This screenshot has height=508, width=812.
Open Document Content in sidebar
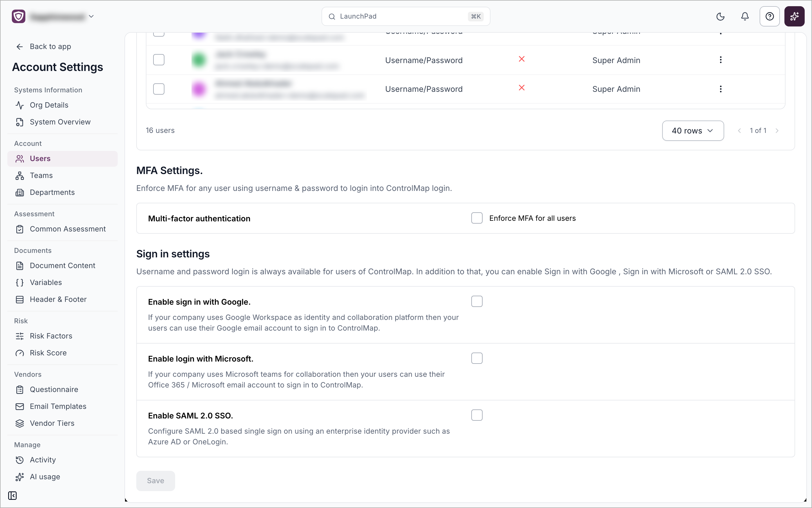[63, 266]
